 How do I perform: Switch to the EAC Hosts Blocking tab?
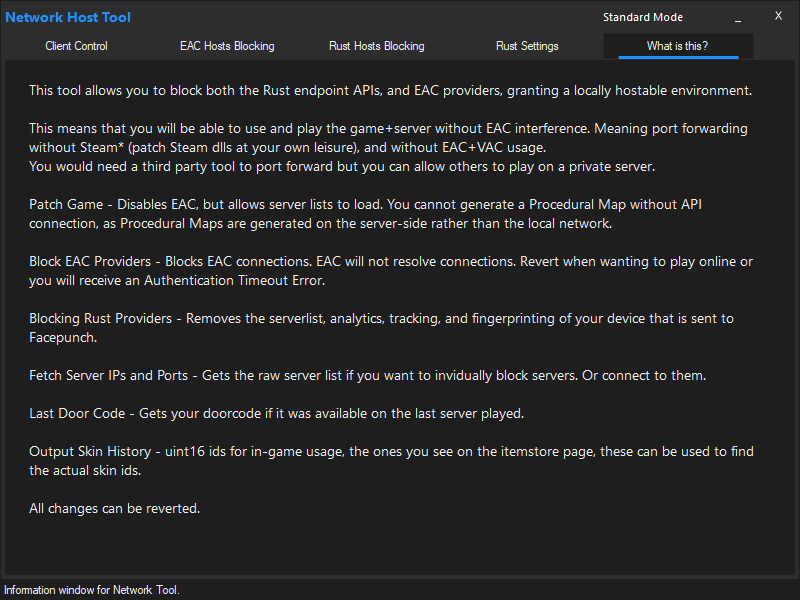point(227,46)
